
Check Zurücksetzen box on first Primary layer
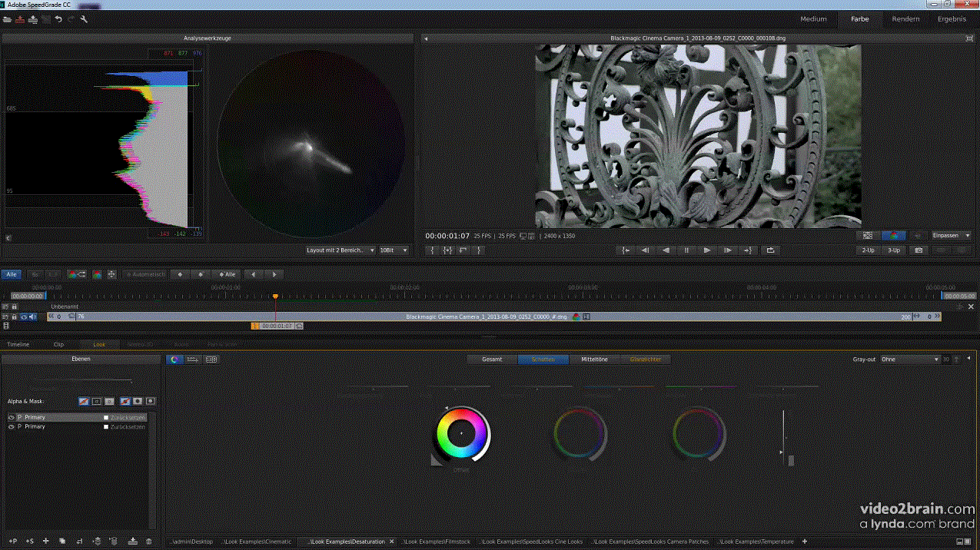click(106, 417)
